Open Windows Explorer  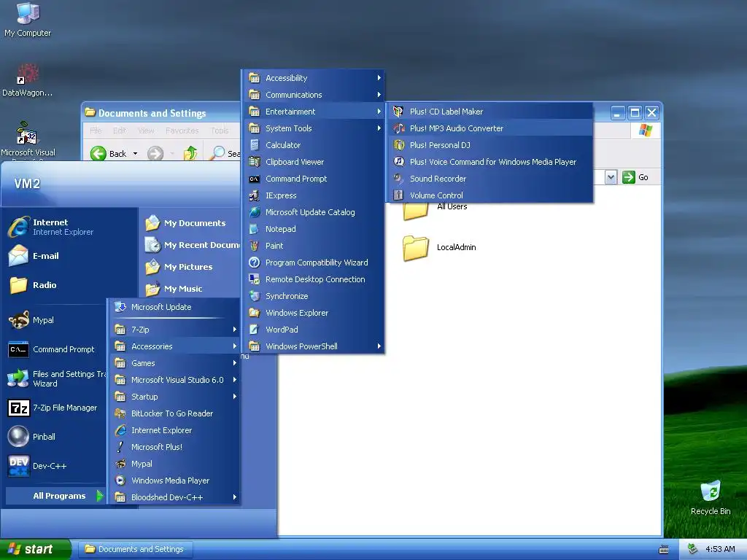[x=314, y=313]
